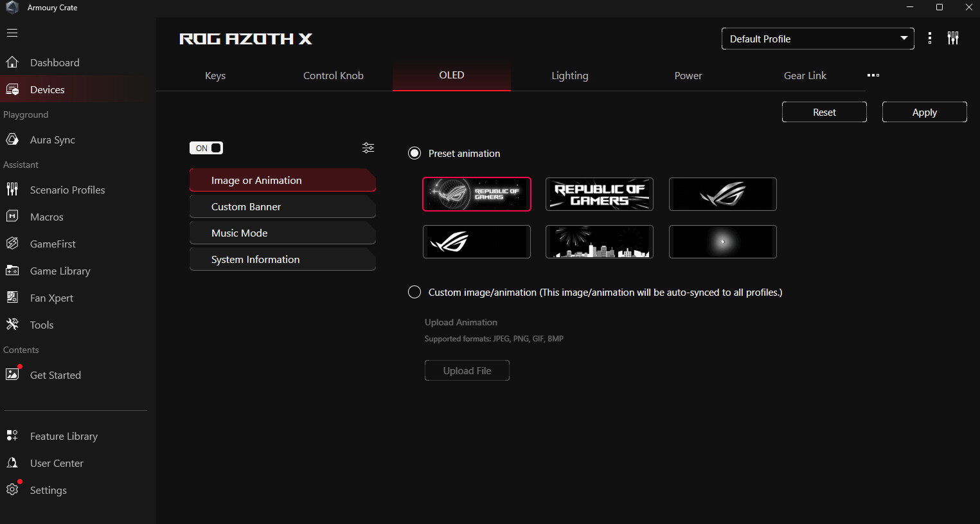The height and width of the screenshot is (524, 980).
Task: Turn off the OLED display ON switch
Action: 206,148
